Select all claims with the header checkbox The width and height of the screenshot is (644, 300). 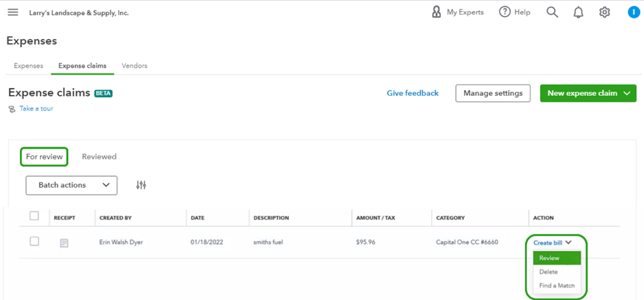(34, 216)
